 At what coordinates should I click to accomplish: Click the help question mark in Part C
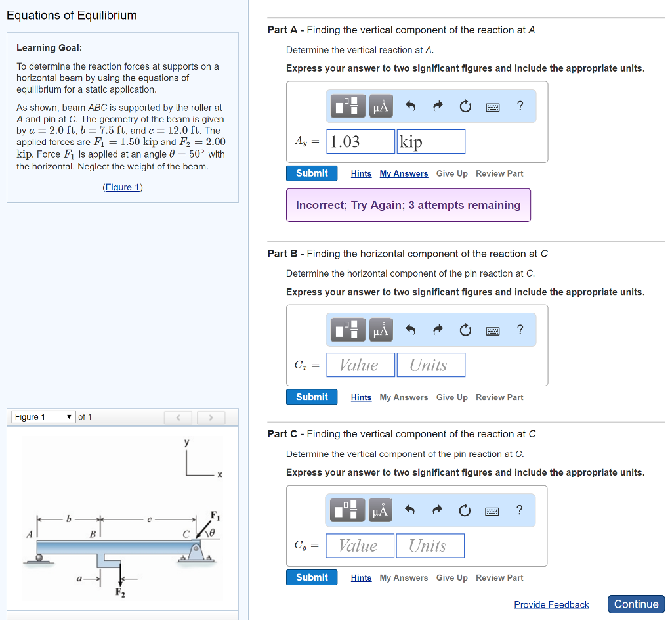tap(520, 510)
